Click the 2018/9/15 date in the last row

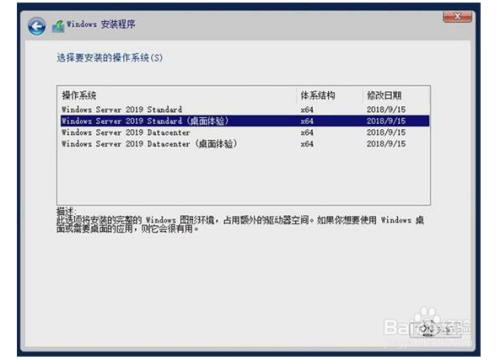[x=386, y=144]
